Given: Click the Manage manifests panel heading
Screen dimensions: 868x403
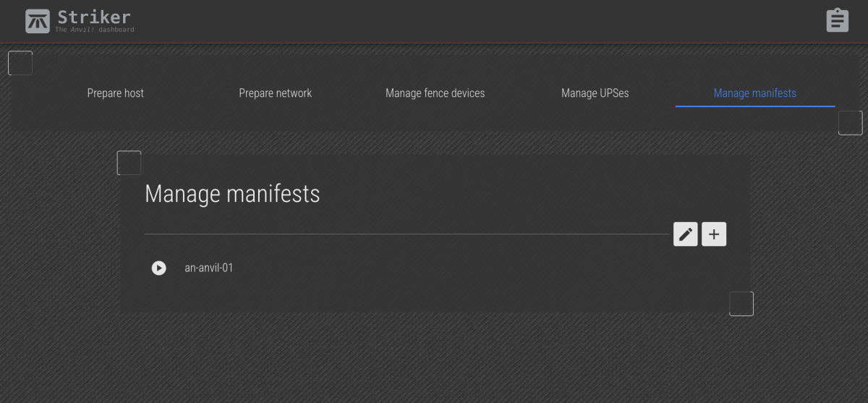Looking at the screenshot, I should tap(232, 194).
